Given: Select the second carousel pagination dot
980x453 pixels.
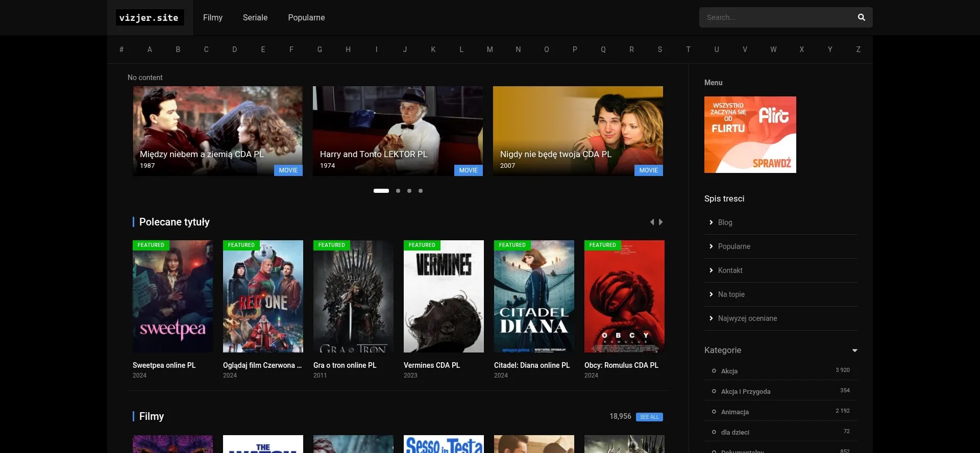Looking at the screenshot, I should coord(398,191).
